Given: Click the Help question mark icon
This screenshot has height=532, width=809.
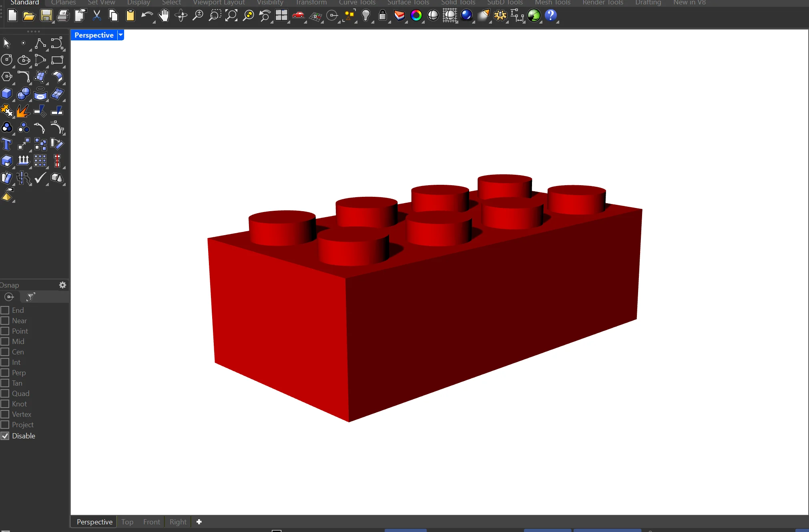Looking at the screenshot, I should click(551, 16).
